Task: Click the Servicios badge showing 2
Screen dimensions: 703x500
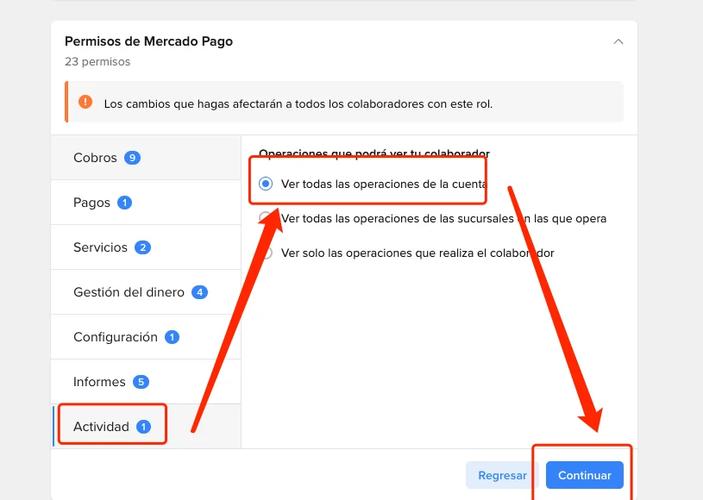Action: [143, 248]
